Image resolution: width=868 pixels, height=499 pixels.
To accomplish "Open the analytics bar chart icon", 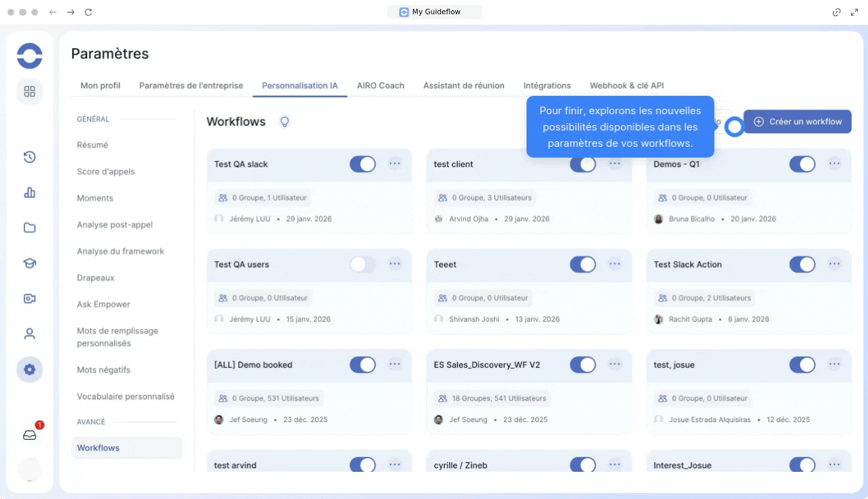I will tap(29, 192).
